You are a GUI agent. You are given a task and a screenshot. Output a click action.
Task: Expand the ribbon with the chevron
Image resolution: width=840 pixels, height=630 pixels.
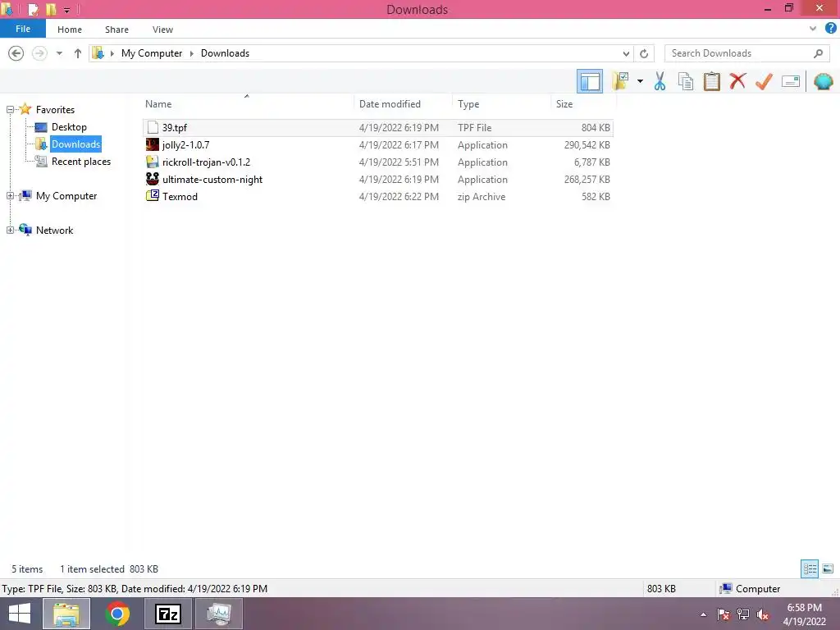click(813, 29)
